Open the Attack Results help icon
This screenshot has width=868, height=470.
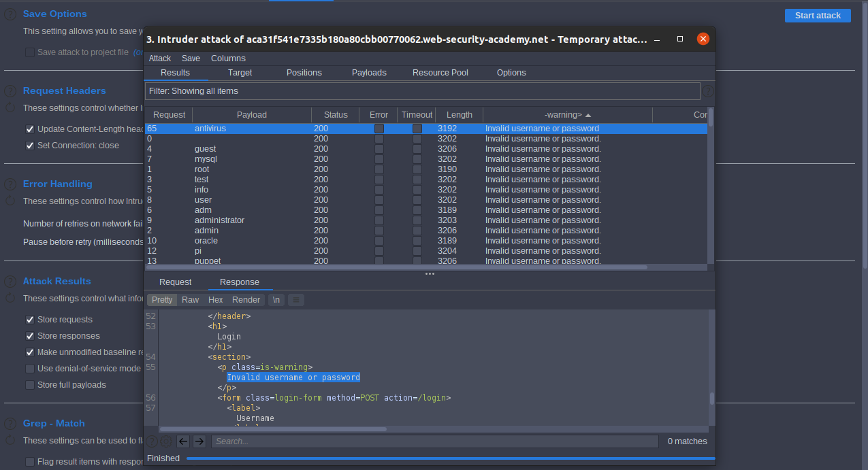10,282
